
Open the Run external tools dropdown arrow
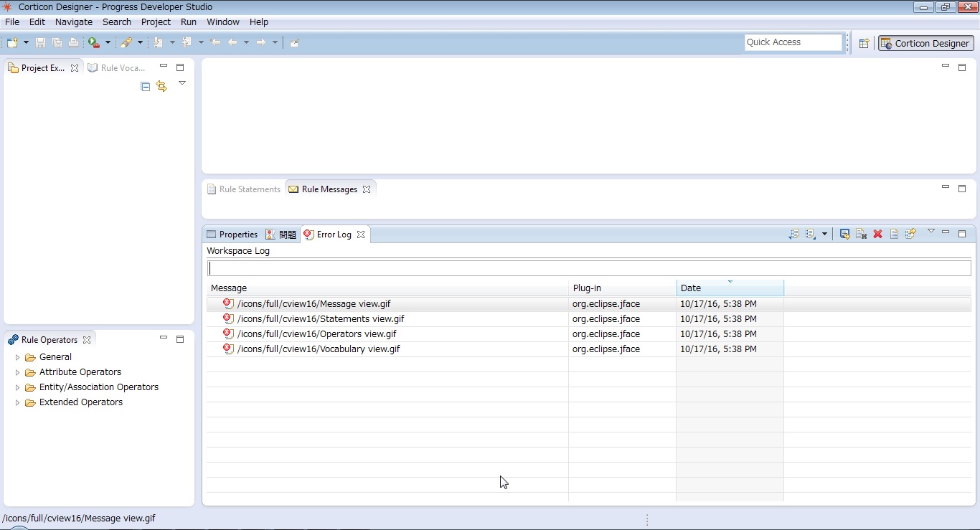108,43
